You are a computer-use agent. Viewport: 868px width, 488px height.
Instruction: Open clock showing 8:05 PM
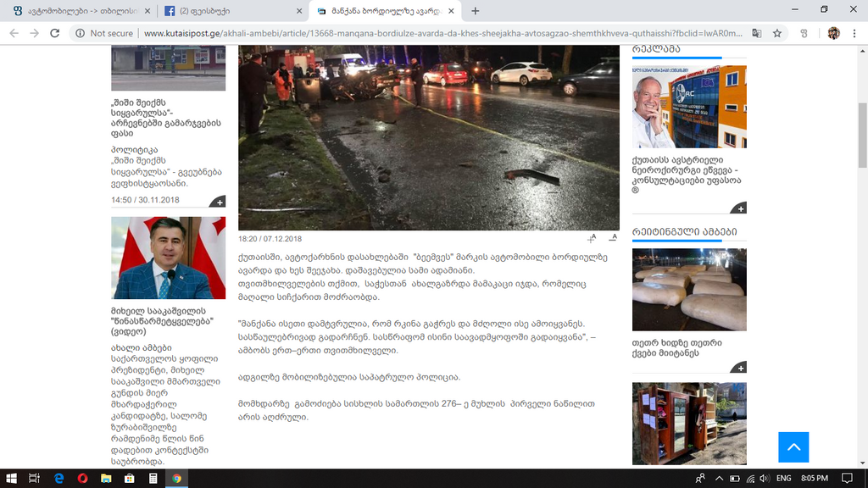(x=815, y=478)
